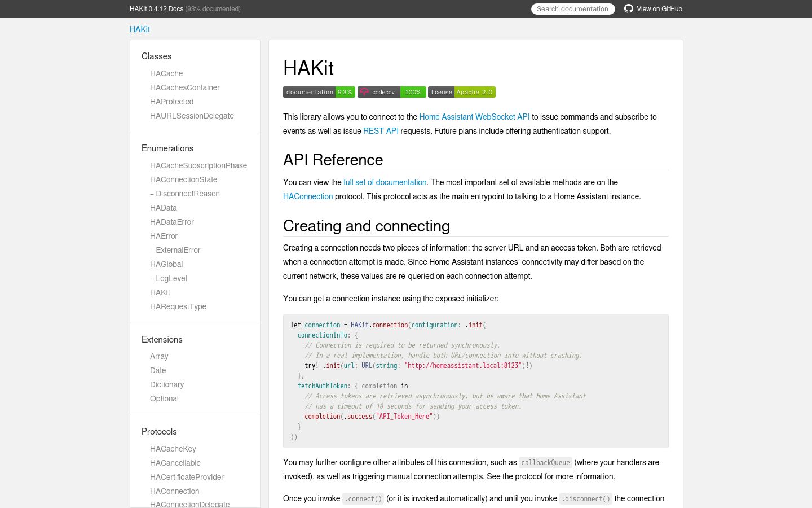812x508 pixels.
Task: Open HACacheKey protocol in the sidebar
Action: (173, 449)
